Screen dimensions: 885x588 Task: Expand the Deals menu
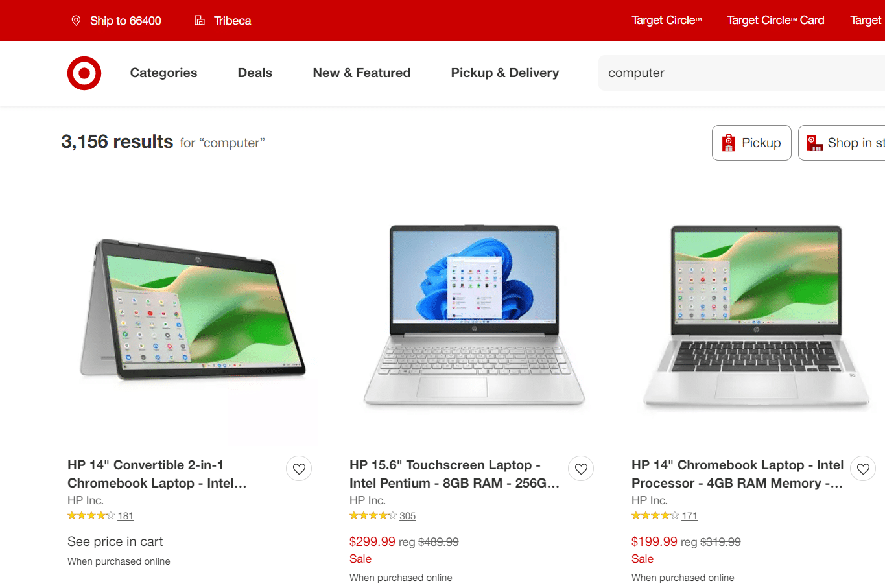click(255, 73)
